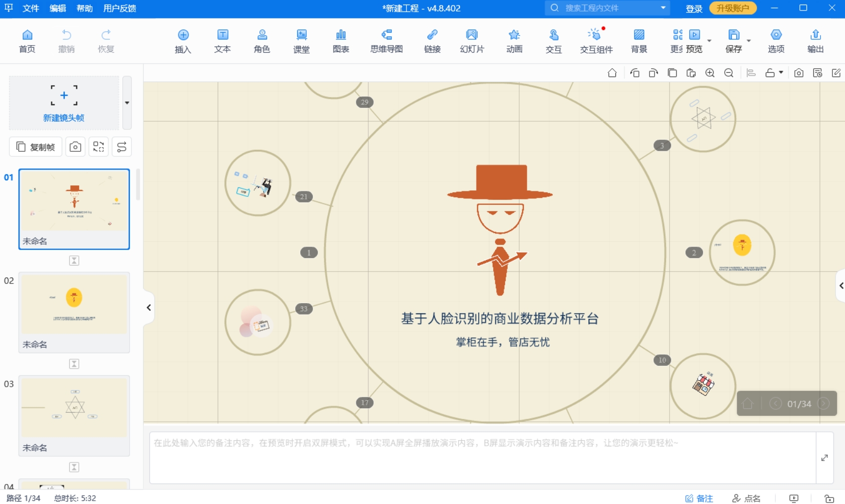Image resolution: width=845 pixels, height=504 pixels.
Task: Click the path order icon
Action: (x=122, y=147)
